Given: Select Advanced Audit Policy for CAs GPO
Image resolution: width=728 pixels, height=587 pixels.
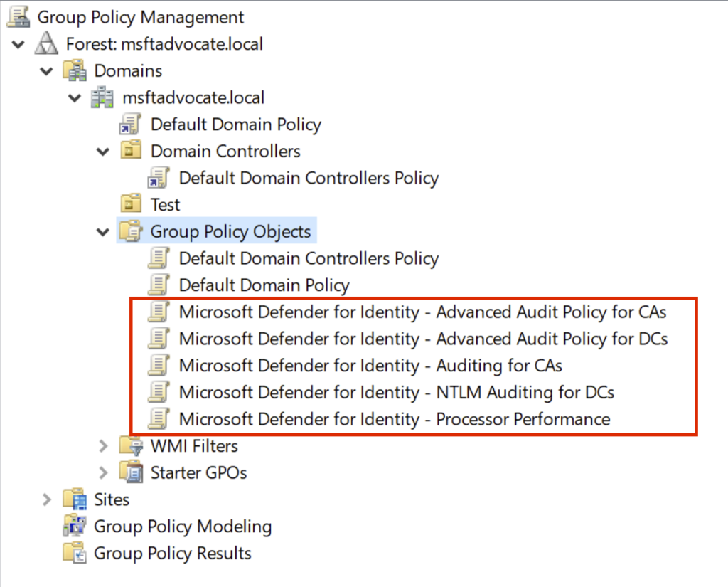Looking at the screenshot, I should coord(422,312).
